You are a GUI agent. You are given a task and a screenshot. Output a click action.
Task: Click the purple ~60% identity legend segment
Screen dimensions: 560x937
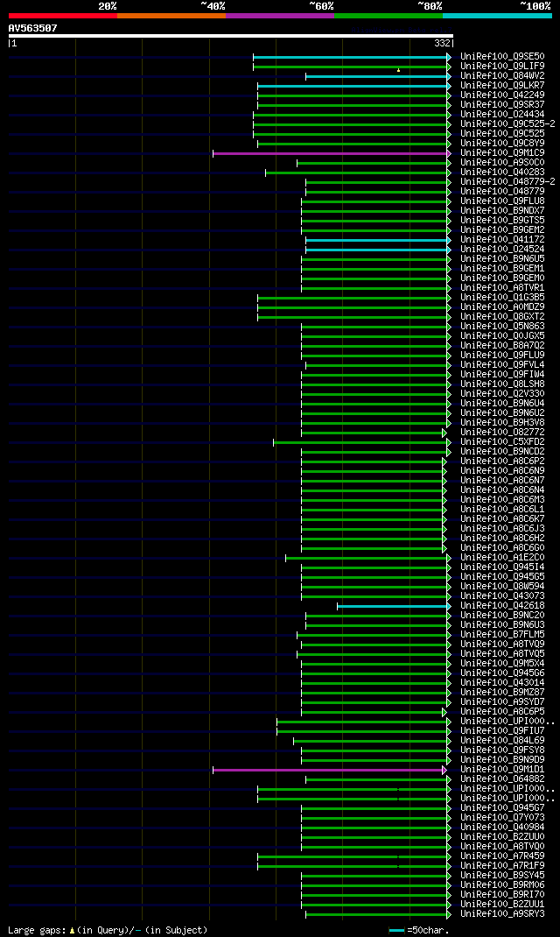click(x=280, y=15)
